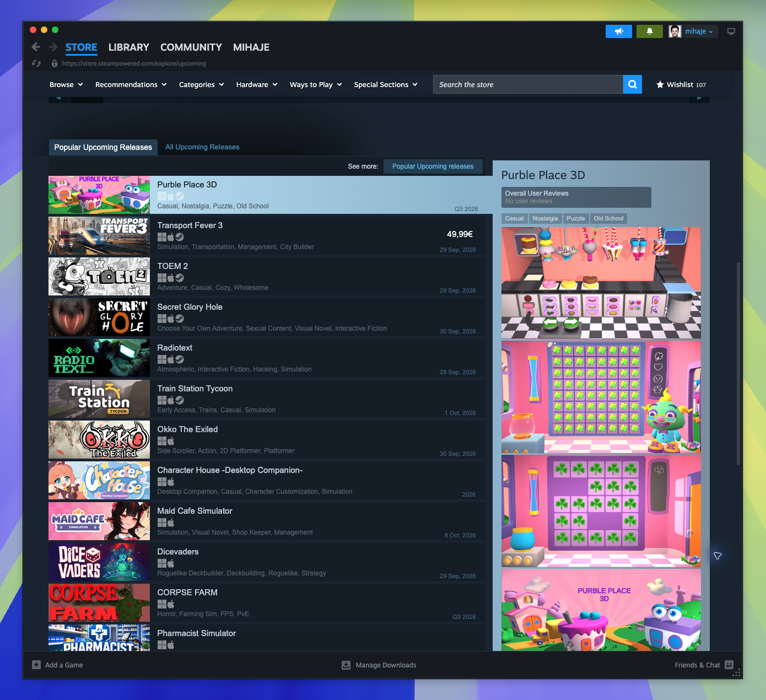Click Apple icon in Okko The Exiled row
Image resolution: width=766 pixels, height=700 pixels.
tap(171, 441)
